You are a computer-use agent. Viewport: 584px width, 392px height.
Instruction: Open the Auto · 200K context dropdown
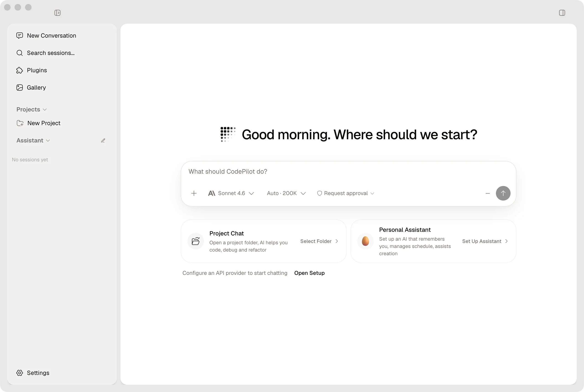(x=286, y=193)
